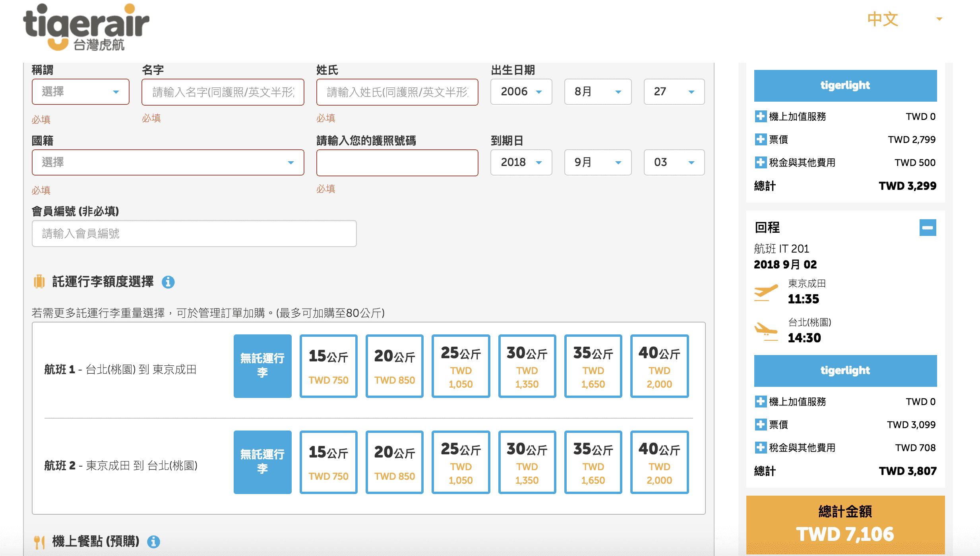Click the upper tigerlight fare banner
The image size is (980, 556).
[x=845, y=85]
